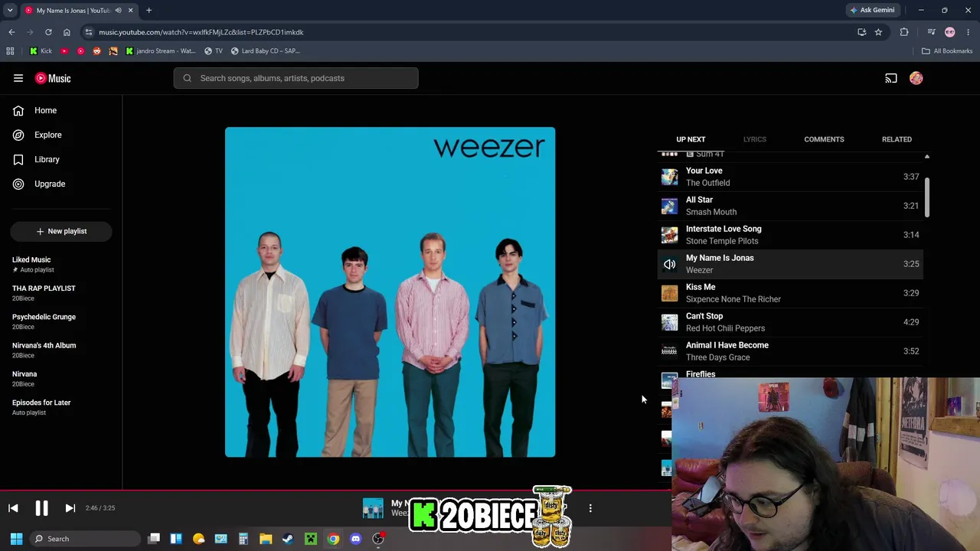
Task: Skip to the next track
Action: click(x=70, y=508)
